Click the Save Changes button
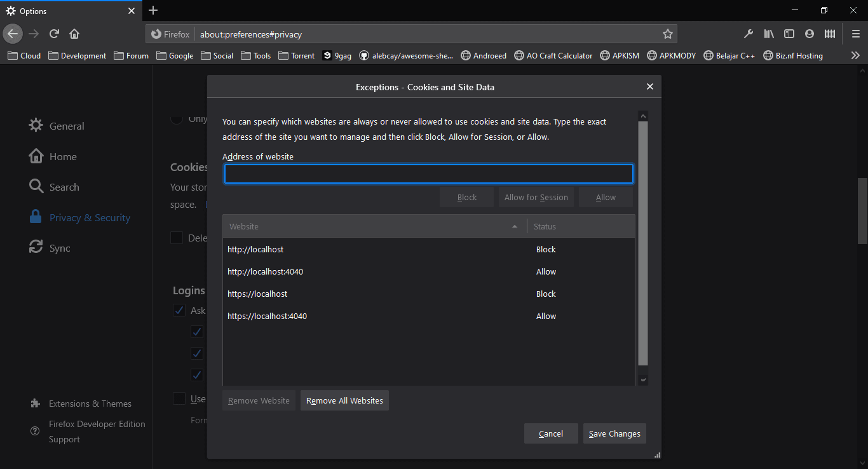The width and height of the screenshot is (868, 469). point(614,433)
